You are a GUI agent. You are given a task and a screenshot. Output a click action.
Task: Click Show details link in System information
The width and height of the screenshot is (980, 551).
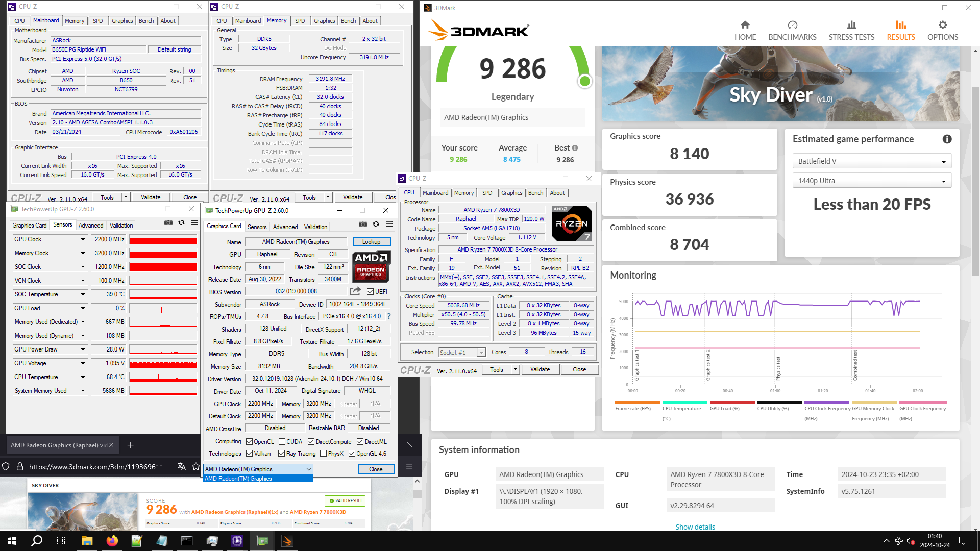(x=695, y=527)
